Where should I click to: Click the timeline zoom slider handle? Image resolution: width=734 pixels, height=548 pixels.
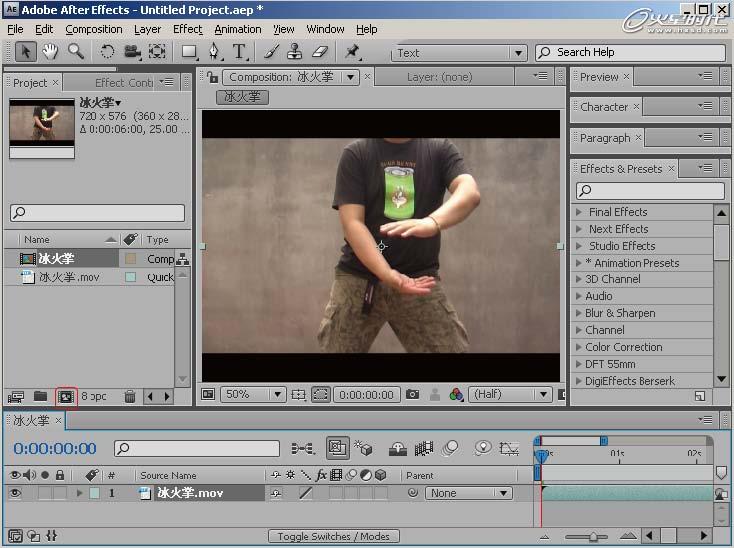click(x=593, y=536)
